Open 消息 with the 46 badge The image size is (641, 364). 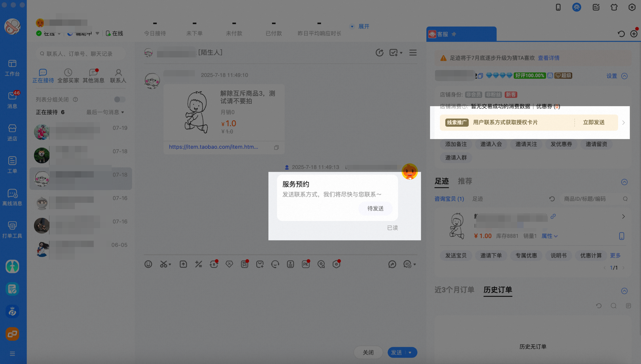click(x=12, y=100)
